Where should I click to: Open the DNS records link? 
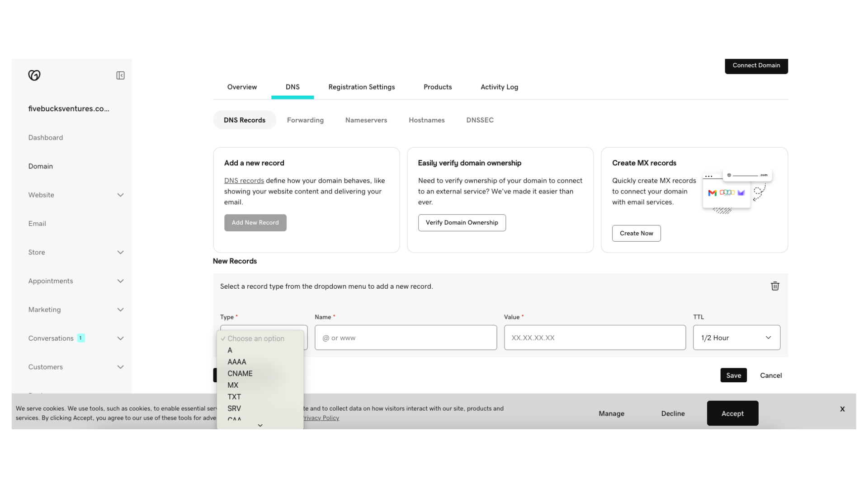click(244, 181)
